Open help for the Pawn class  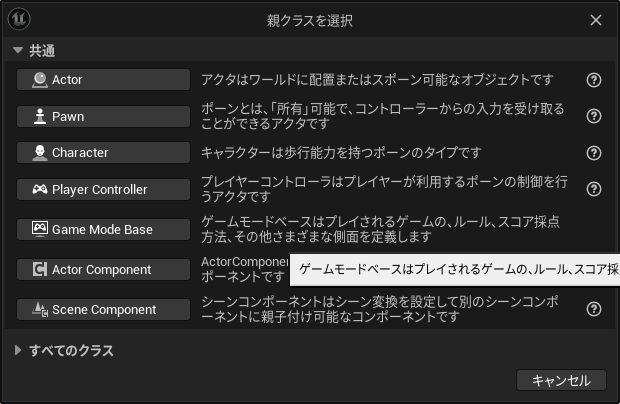[594, 116]
